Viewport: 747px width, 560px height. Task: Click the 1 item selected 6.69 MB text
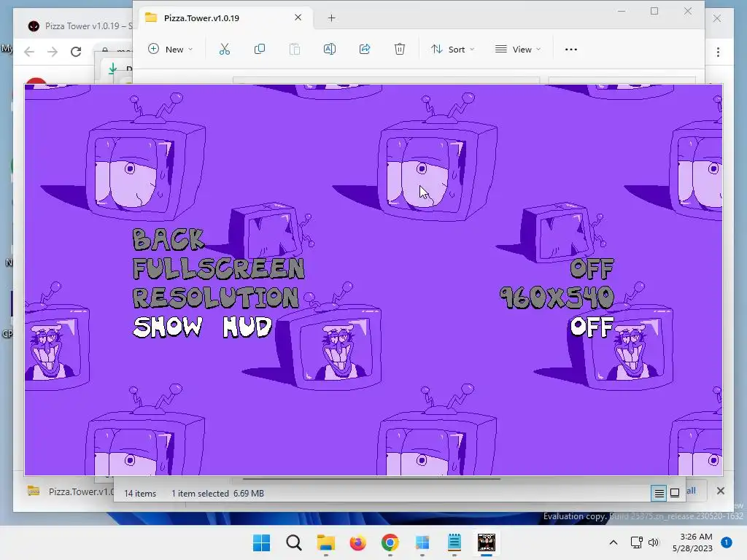click(217, 494)
